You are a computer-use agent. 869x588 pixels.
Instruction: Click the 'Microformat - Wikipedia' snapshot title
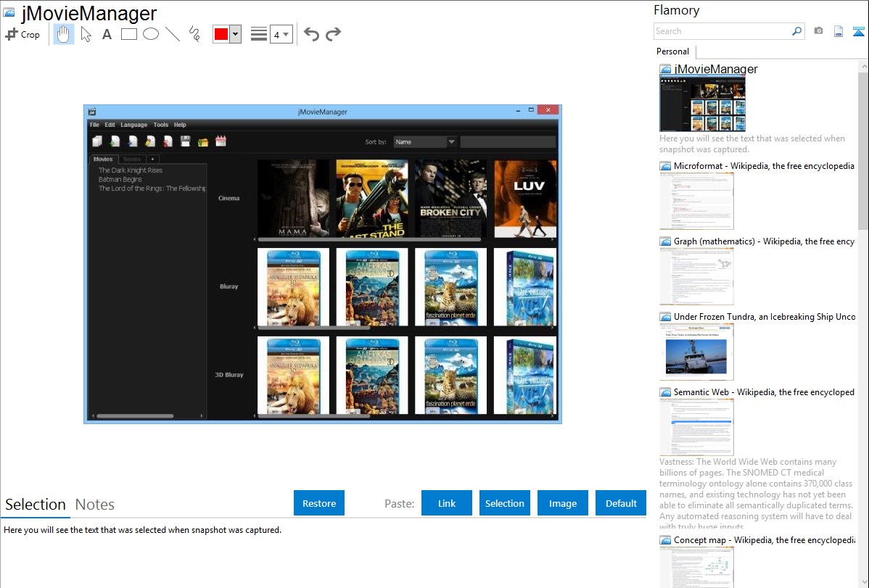(764, 166)
